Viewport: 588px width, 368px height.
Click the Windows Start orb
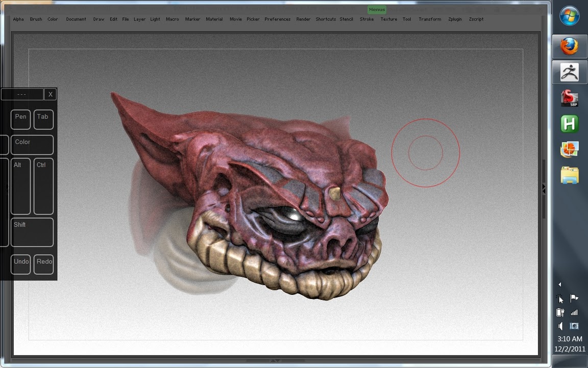569,16
